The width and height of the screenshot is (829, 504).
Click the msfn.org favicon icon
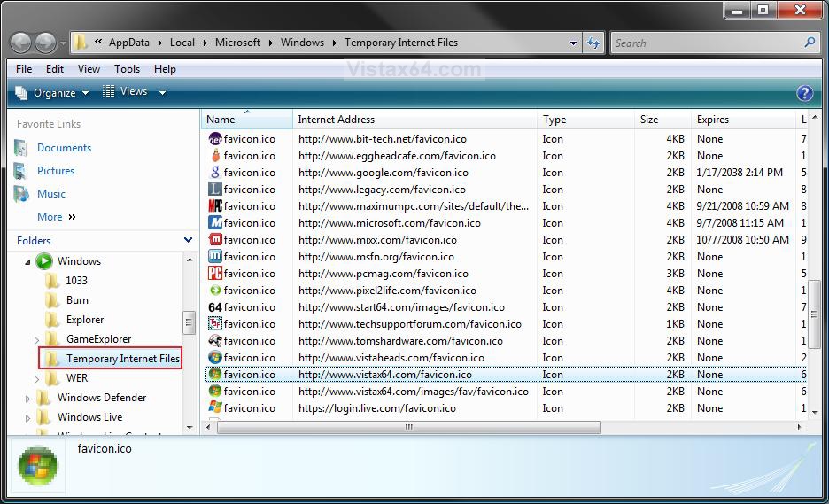click(215, 257)
